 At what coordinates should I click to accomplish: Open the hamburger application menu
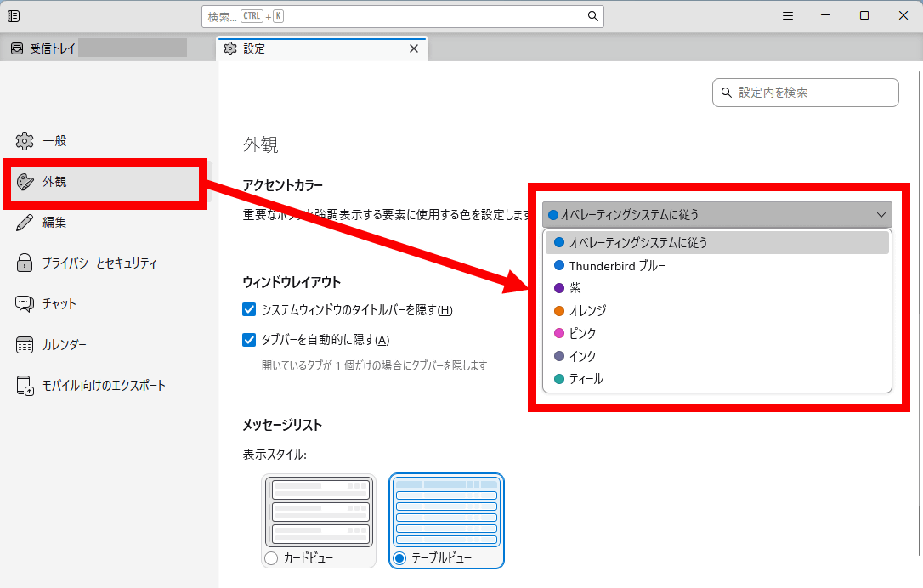tap(788, 16)
